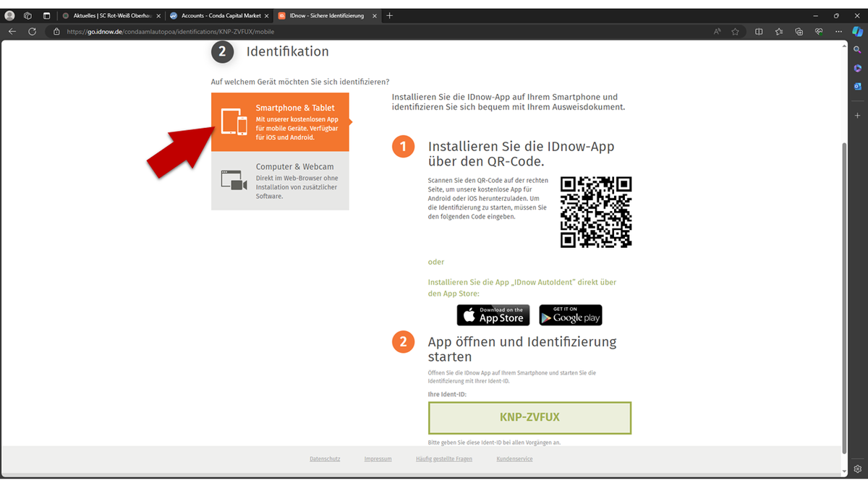This screenshot has width=868, height=488.
Task: Click the scrollbar down arrow
Action: click(x=843, y=471)
